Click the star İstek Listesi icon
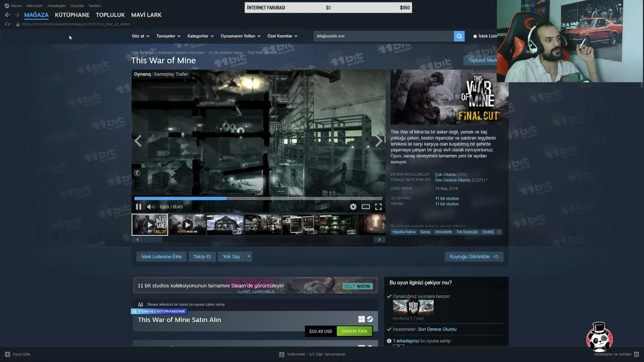Image resolution: width=644 pixels, height=362 pixels. point(475,36)
